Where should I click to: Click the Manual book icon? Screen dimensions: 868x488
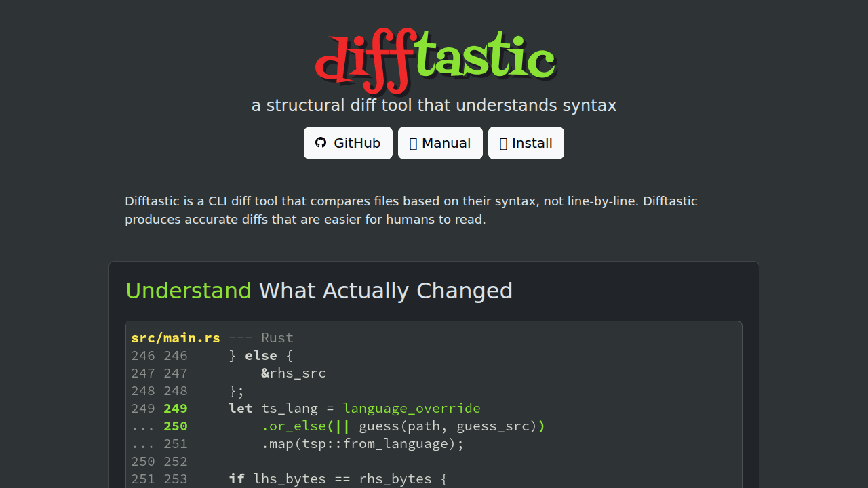click(x=412, y=142)
